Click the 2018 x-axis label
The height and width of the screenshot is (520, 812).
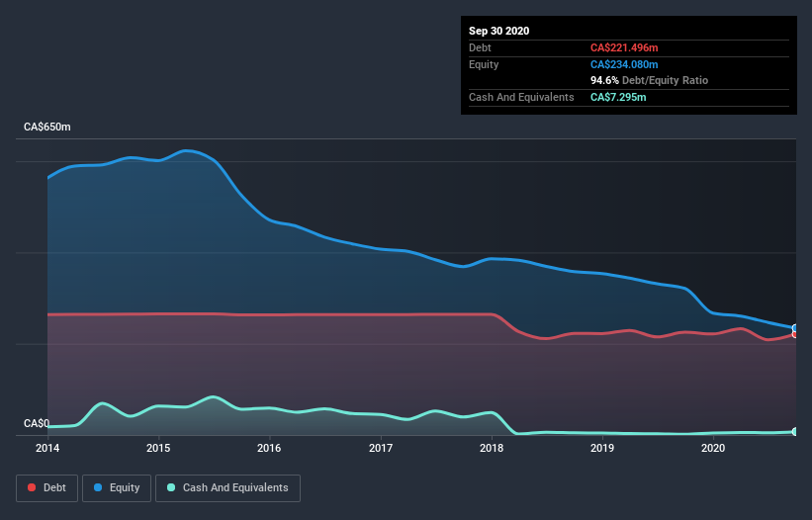point(492,448)
